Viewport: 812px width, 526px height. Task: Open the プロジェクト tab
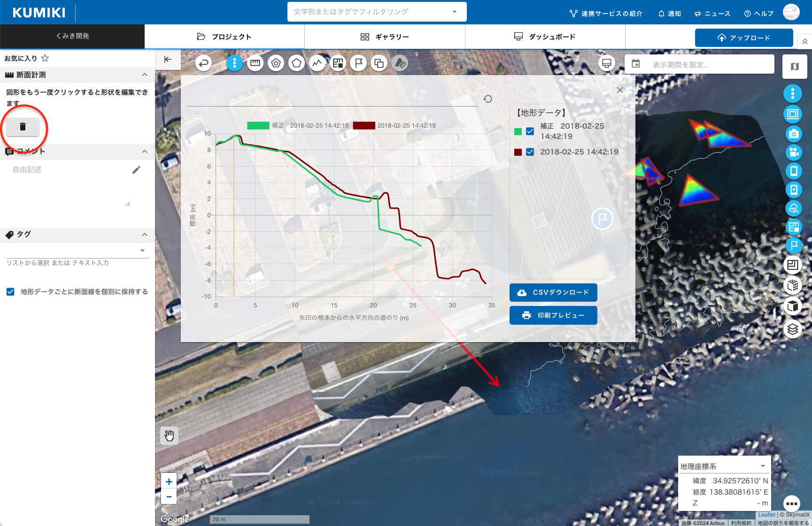point(224,37)
